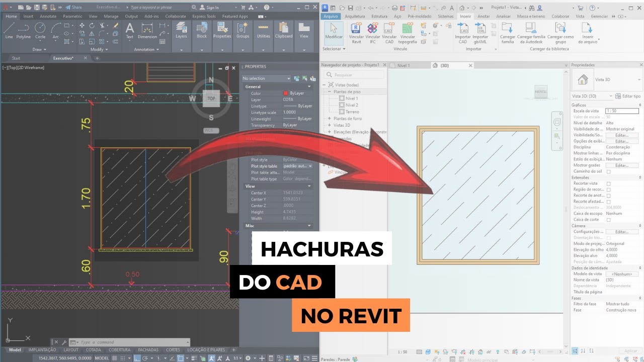This screenshot has height=362, width=644.
Task: Collapse the General section in AutoCAD Properties
Action: pyautogui.click(x=309, y=86)
